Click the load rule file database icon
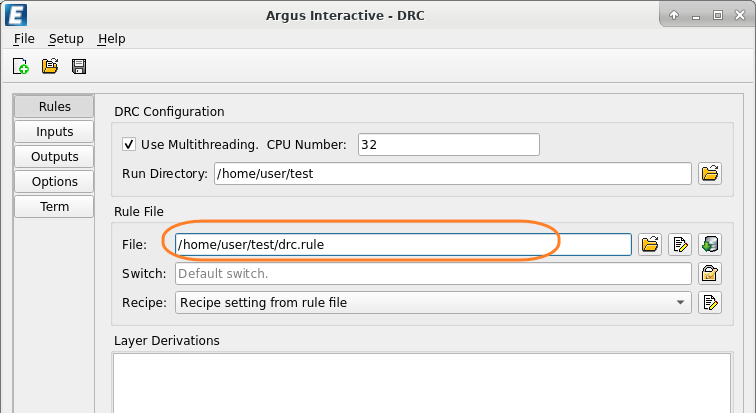 (710, 244)
